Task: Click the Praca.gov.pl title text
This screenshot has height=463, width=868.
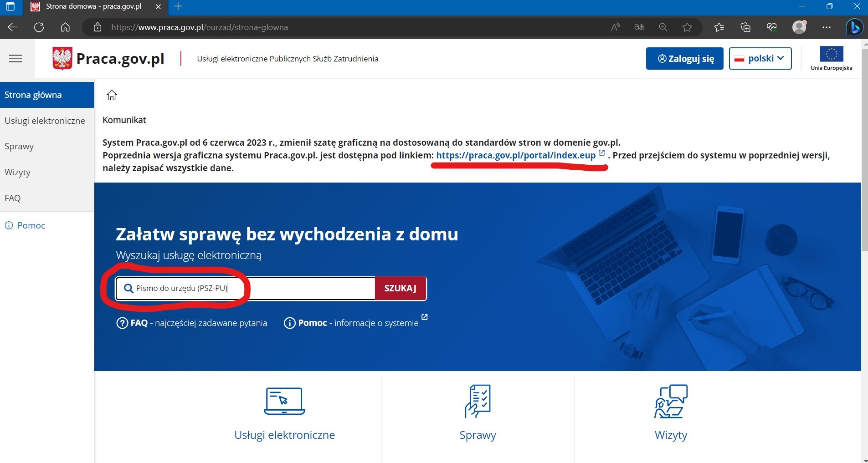Action: 120,59
